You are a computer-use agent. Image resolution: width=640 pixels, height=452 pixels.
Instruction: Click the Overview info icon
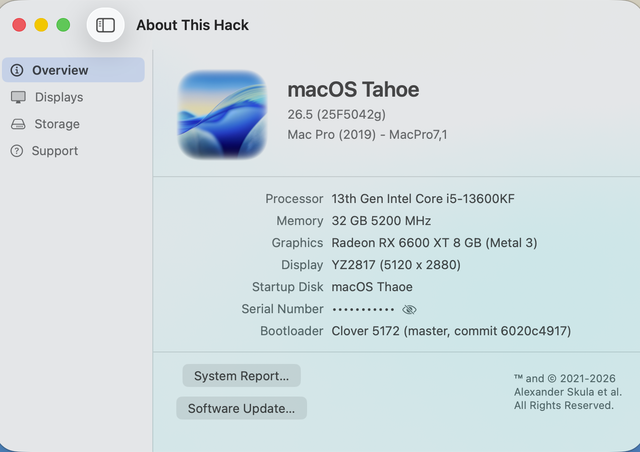(x=17, y=70)
